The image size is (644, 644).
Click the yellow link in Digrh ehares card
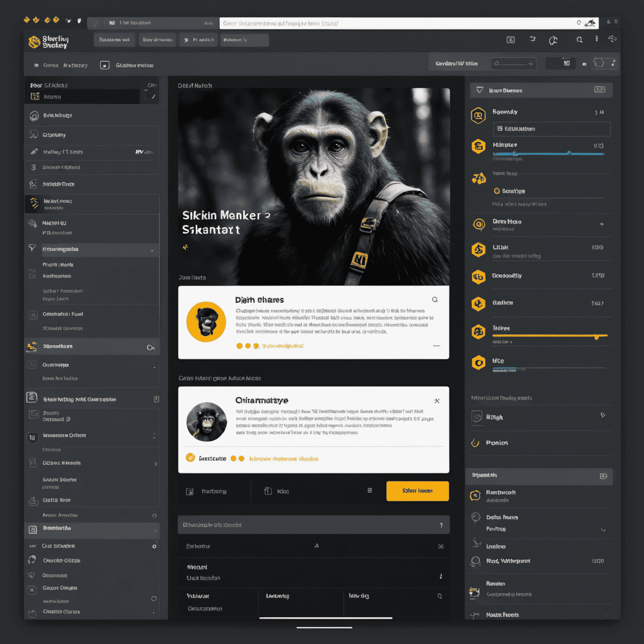283,346
